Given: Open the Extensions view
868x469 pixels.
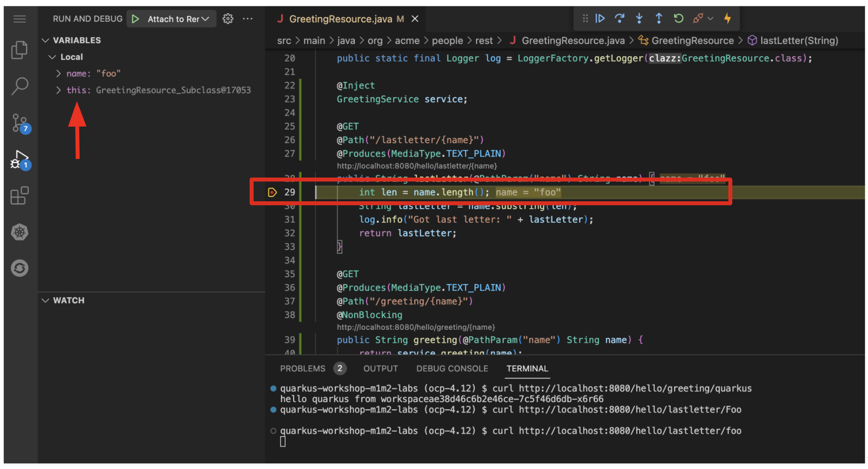Looking at the screenshot, I should click(19, 195).
